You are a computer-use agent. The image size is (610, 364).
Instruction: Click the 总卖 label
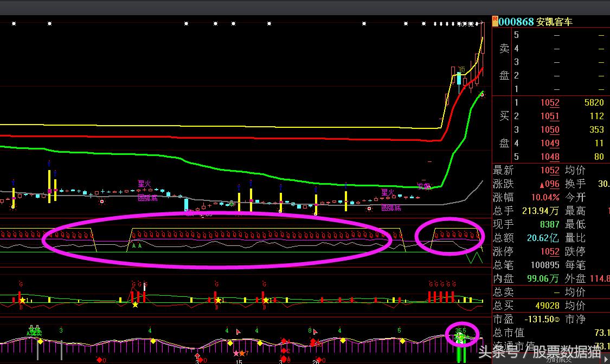click(x=503, y=292)
